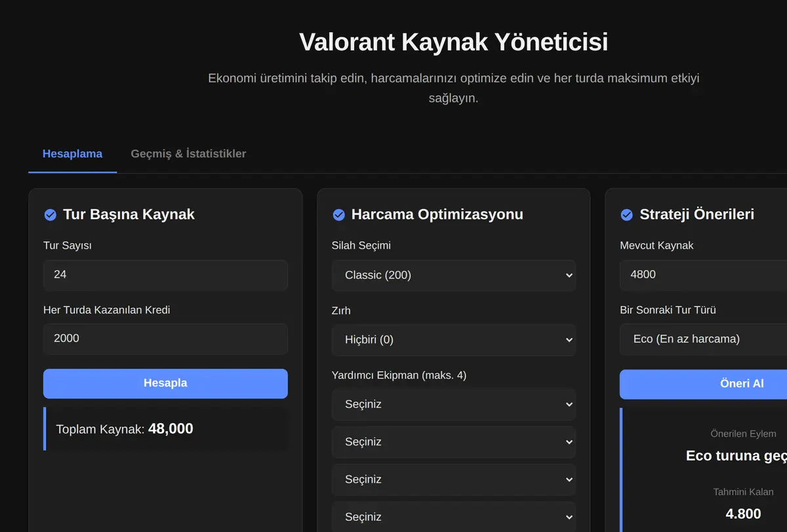
Task: Open the Geçmiş & İstatistikler tab
Action: 188,154
